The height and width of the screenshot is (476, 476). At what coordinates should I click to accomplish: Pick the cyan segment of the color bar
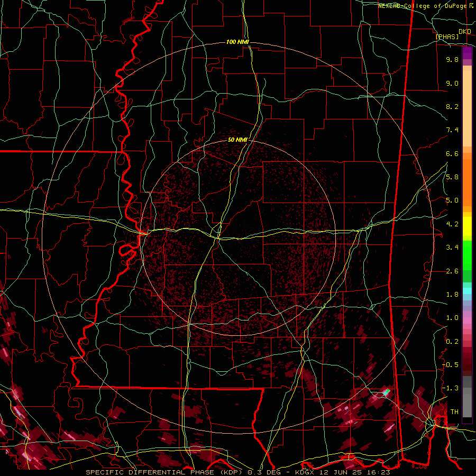[x=467, y=291]
